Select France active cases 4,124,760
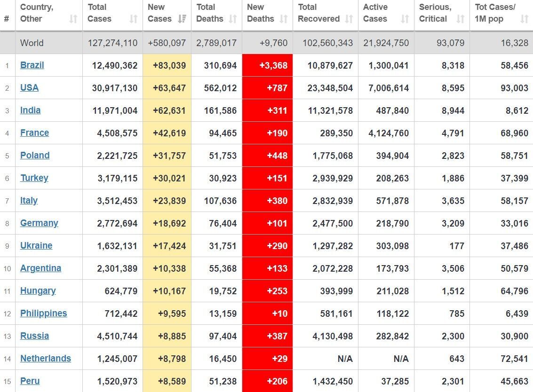The width and height of the screenshot is (533, 392). click(389, 133)
